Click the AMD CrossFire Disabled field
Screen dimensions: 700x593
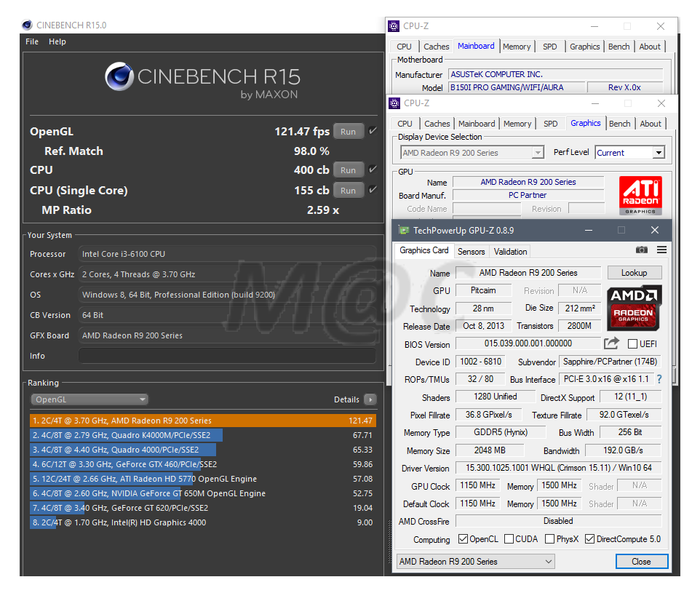559,521
